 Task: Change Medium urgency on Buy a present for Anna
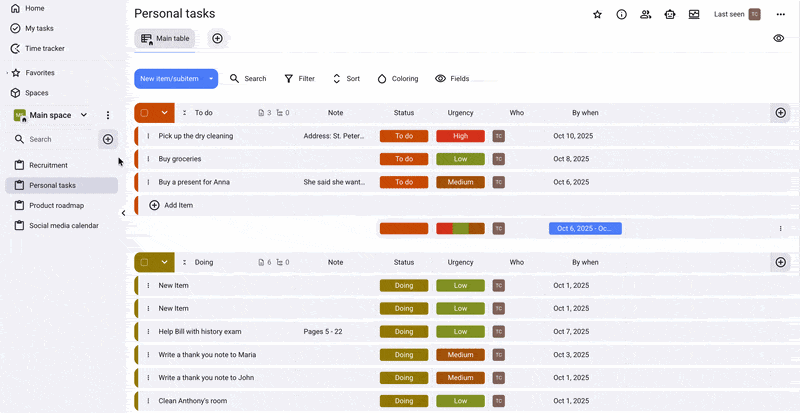coord(460,182)
